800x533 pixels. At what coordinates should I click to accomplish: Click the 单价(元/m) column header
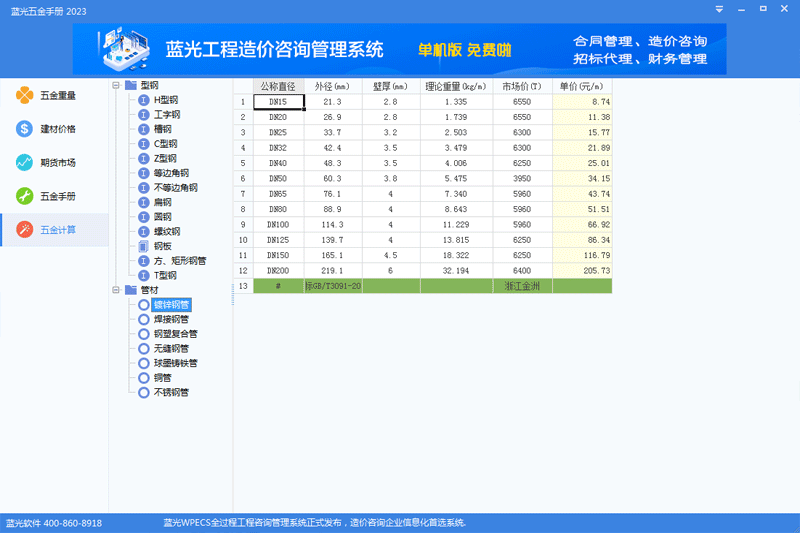(x=582, y=86)
